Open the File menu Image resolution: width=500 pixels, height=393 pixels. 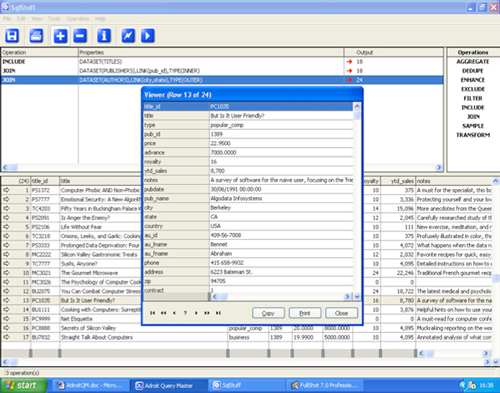tap(7, 19)
